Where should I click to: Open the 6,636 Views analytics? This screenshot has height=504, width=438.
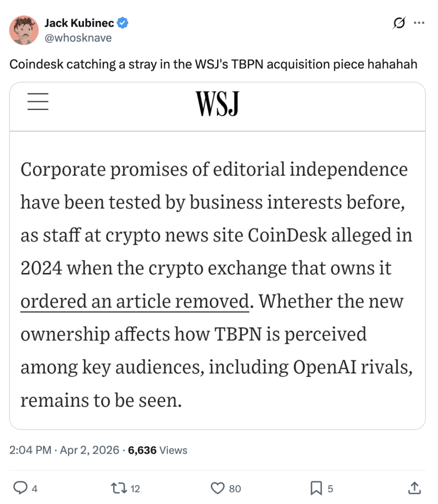coord(157,450)
